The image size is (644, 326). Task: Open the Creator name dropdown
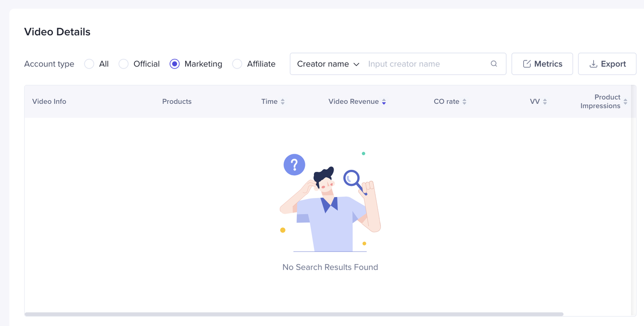[x=328, y=64]
